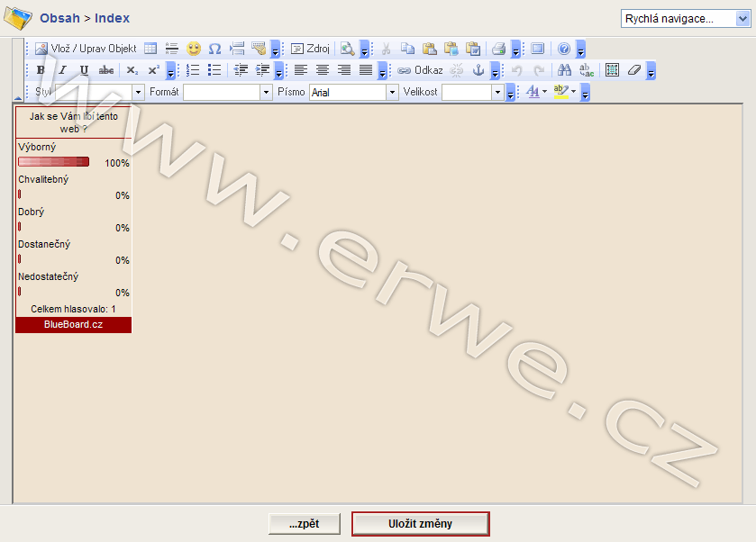Image resolution: width=756 pixels, height=542 pixels.
Task: Collapse the toolbar using left triangle handle
Action: [x=18, y=97]
